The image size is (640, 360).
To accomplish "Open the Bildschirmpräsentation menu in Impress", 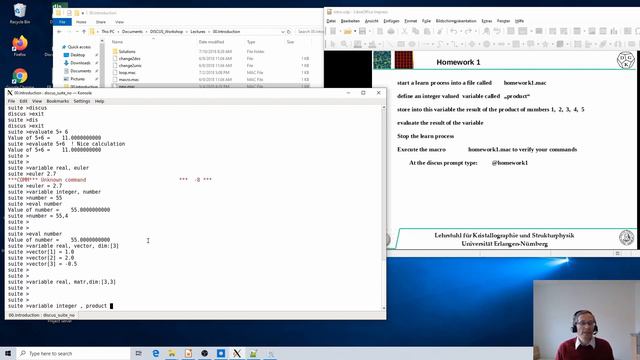I will 456,21.
